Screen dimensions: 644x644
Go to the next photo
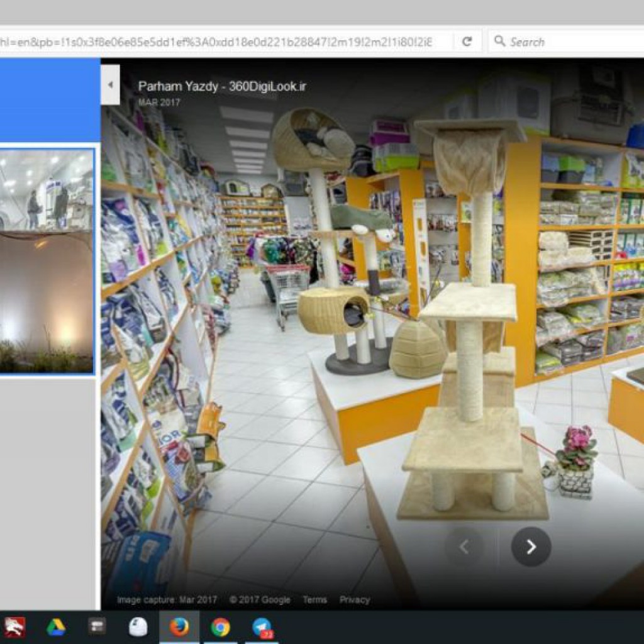(x=531, y=547)
